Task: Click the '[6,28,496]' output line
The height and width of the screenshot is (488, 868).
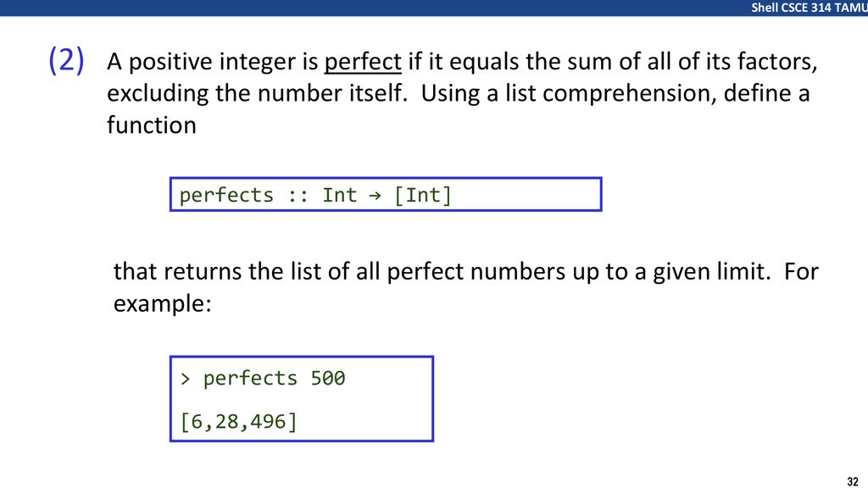Action: 238,422
